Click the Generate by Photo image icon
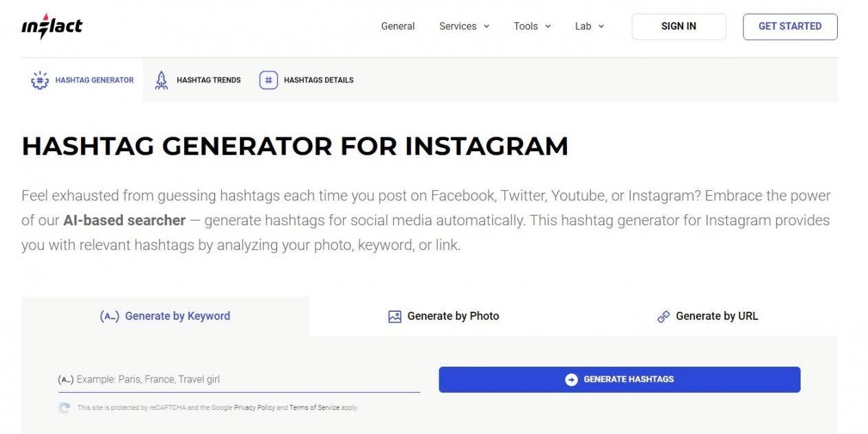 394,317
